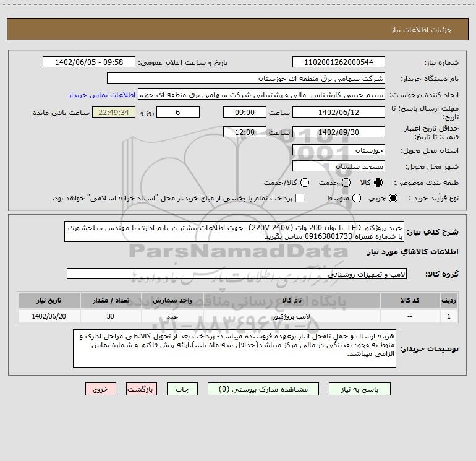
Task: Open اطلاعات تماس خریدار link
Action: (x=102, y=95)
